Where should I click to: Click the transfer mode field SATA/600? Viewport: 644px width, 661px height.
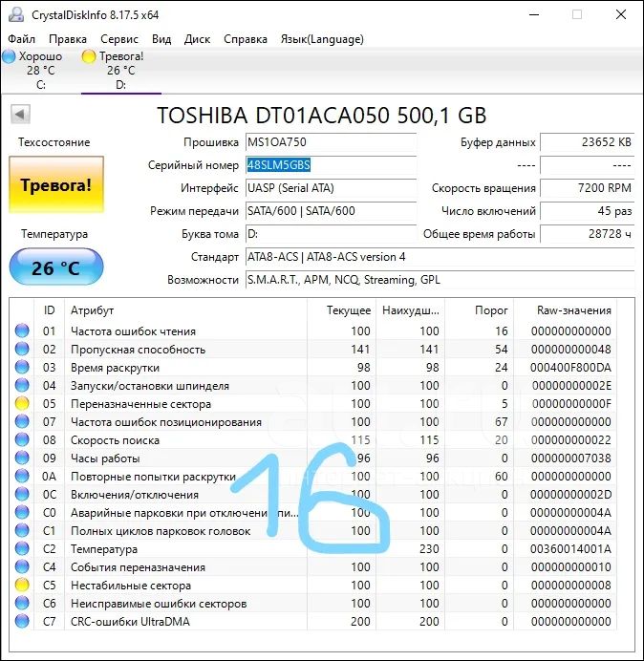(331, 210)
